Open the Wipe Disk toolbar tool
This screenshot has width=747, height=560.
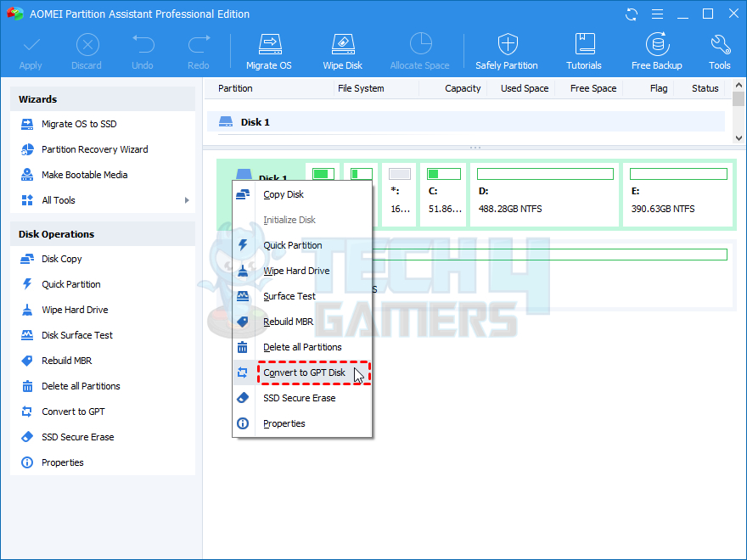pyautogui.click(x=343, y=52)
